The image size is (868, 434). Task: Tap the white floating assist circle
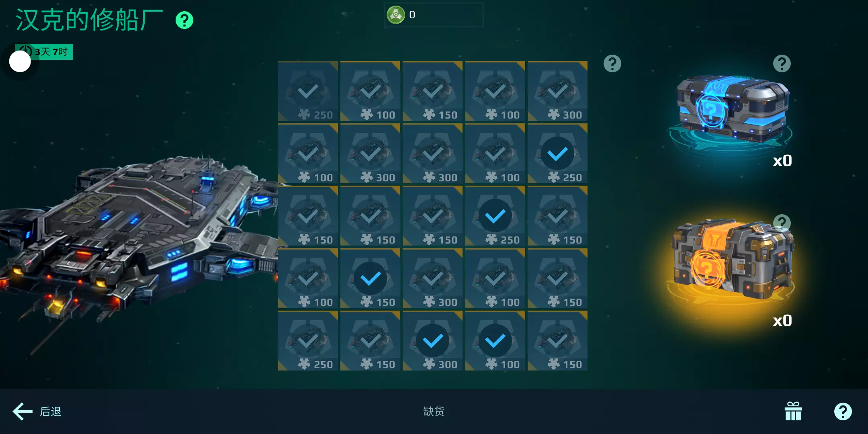pyautogui.click(x=20, y=61)
